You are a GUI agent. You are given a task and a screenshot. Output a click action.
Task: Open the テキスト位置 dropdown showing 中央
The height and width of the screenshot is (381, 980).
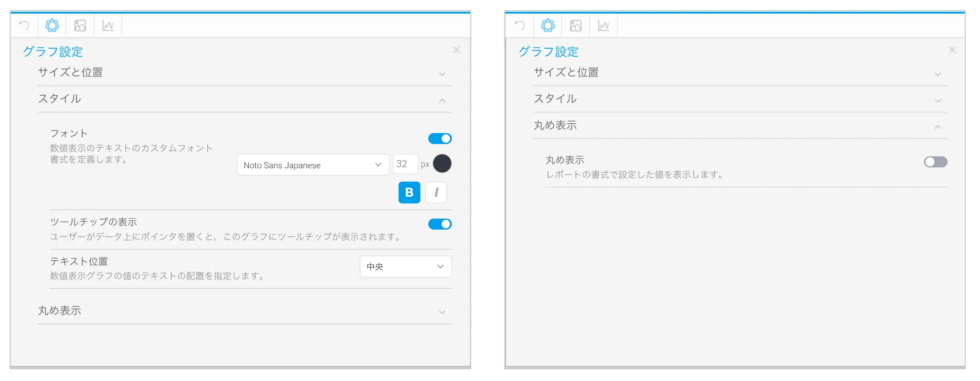pyautogui.click(x=405, y=267)
